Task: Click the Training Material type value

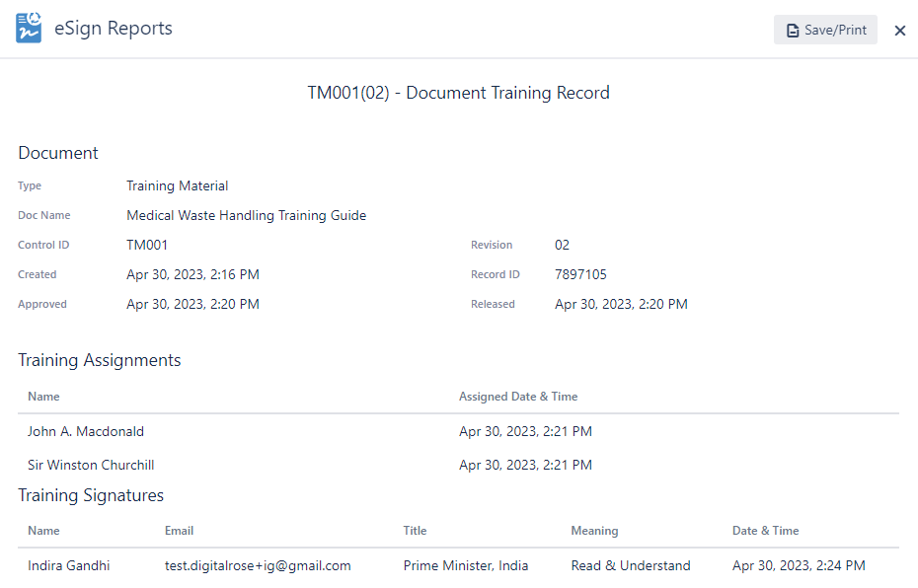Action: tap(177, 185)
